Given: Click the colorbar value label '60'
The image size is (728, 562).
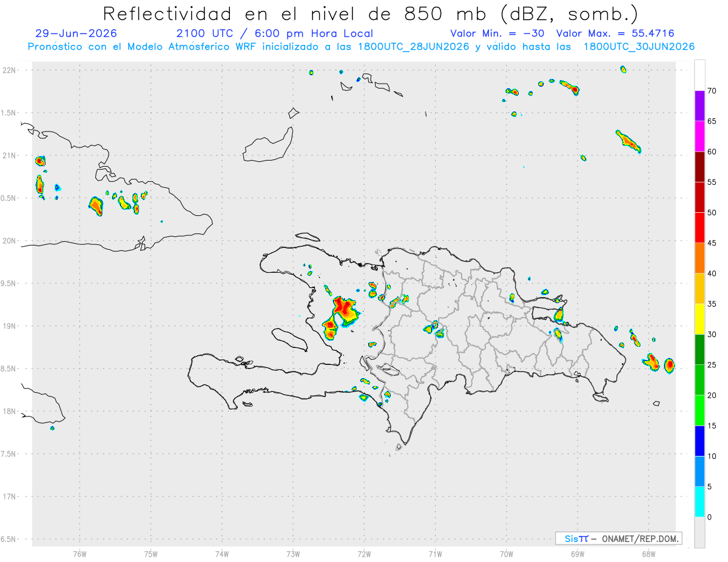Looking at the screenshot, I should tap(712, 152).
